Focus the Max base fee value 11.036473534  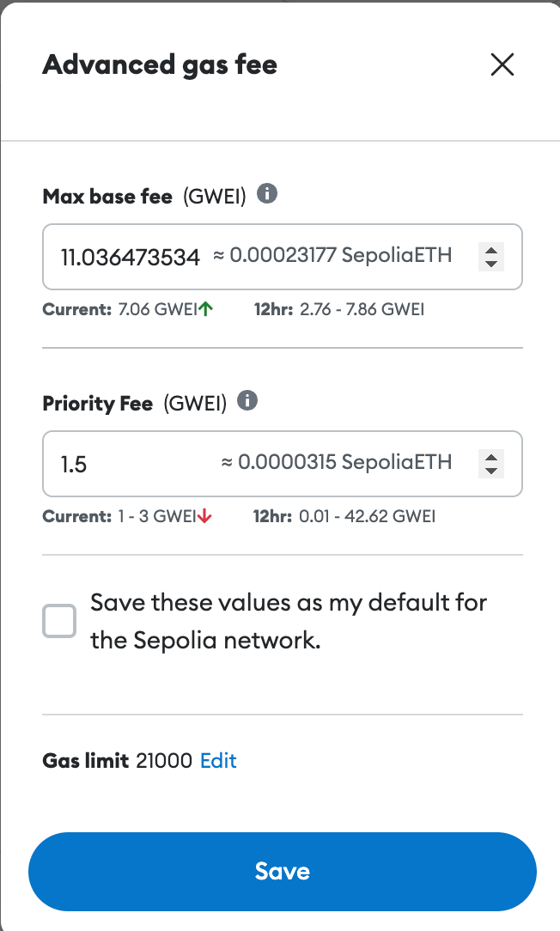pyautogui.click(x=130, y=257)
